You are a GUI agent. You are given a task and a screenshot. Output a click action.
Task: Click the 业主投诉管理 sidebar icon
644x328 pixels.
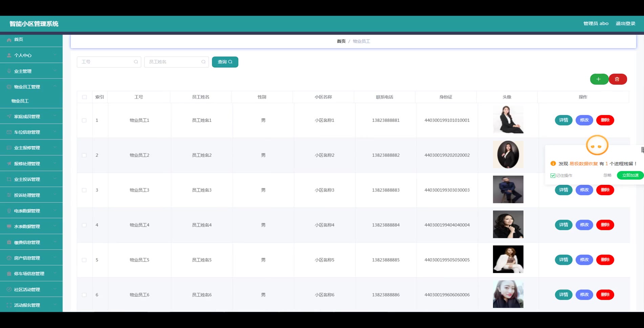pyautogui.click(x=9, y=179)
